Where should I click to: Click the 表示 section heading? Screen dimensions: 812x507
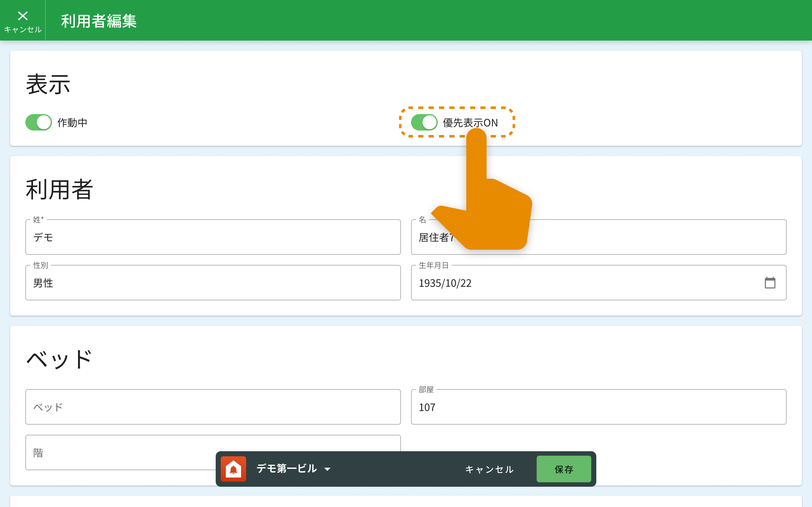point(48,85)
